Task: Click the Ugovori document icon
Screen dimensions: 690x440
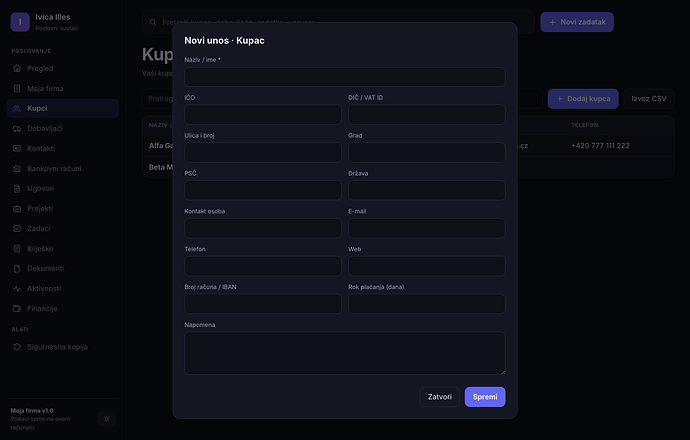Action: click(x=17, y=188)
